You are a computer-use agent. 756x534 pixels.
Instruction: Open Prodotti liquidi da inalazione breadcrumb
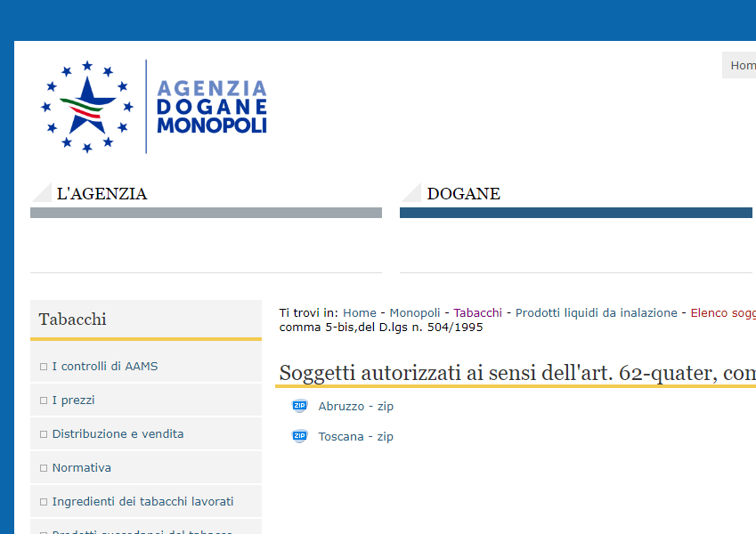coord(597,312)
